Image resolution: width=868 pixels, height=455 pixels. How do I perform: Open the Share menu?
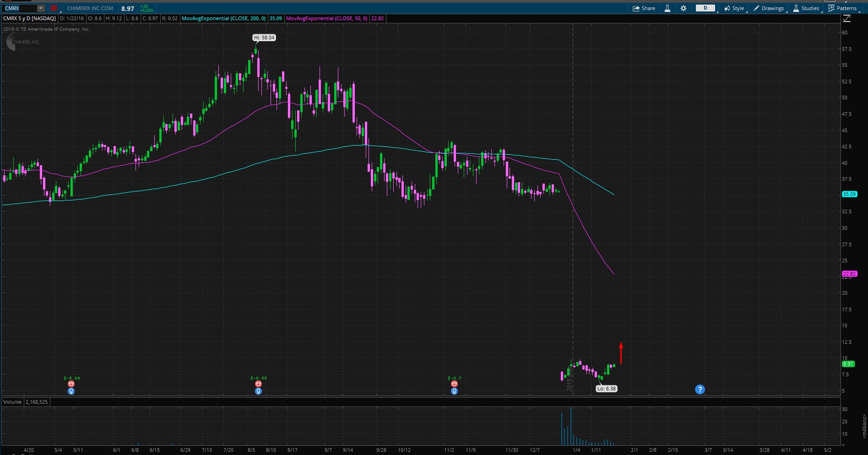[x=644, y=8]
